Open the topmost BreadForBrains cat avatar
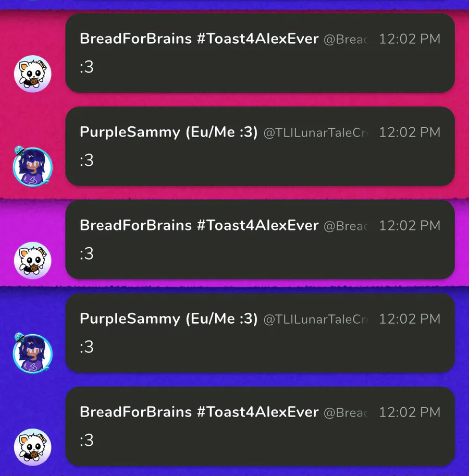This screenshot has height=476, width=469. [32, 74]
